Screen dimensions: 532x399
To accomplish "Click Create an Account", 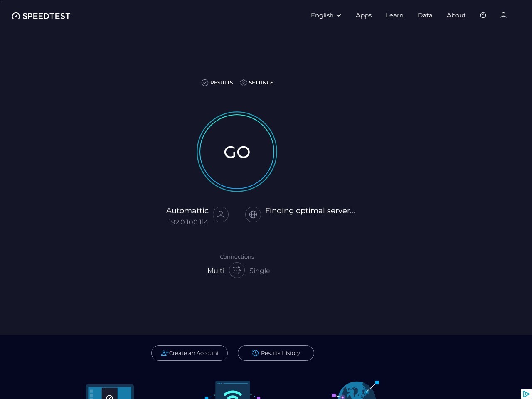I will coord(190,353).
